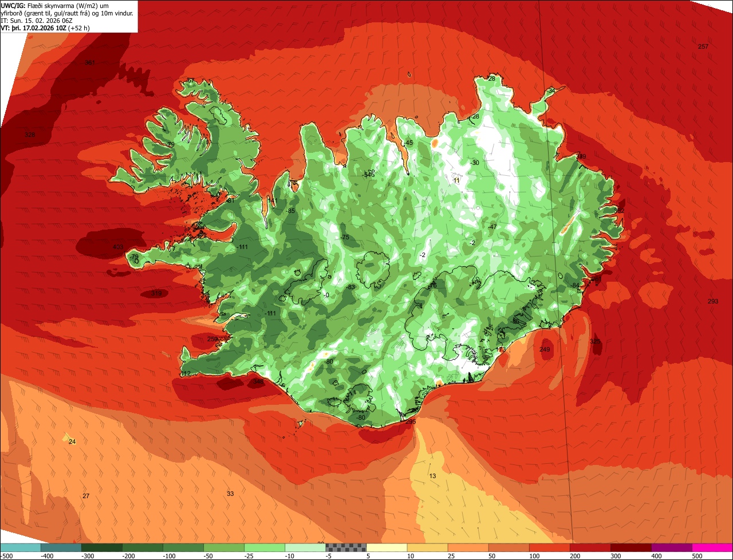This screenshot has width=733, height=560.
Task: Select the darkest green -300 to -200 swatch
Action: [101, 547]
